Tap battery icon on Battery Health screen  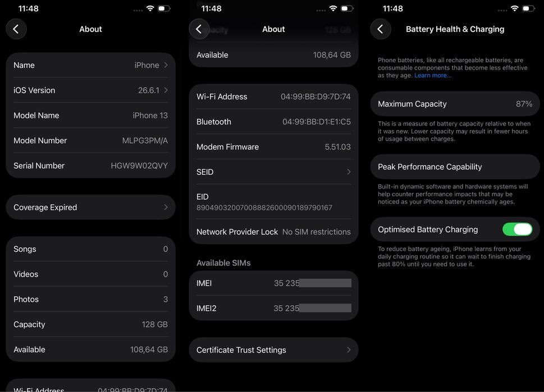click(528, 8)
